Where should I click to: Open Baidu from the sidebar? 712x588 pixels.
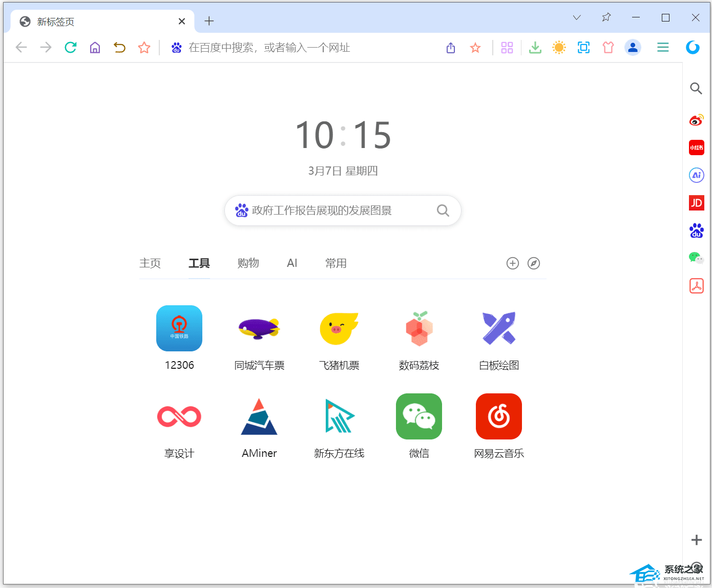[x=697, y=230]
